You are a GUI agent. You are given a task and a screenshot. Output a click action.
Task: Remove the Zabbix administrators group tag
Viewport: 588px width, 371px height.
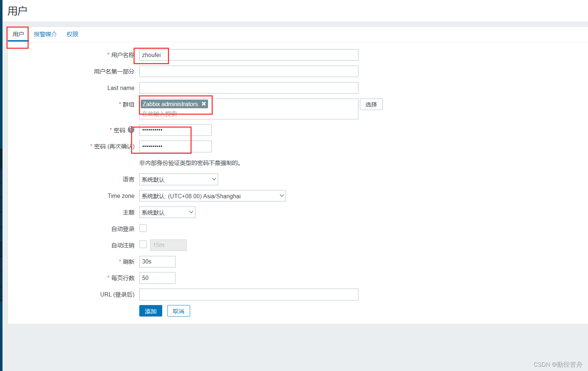point(204,104)
